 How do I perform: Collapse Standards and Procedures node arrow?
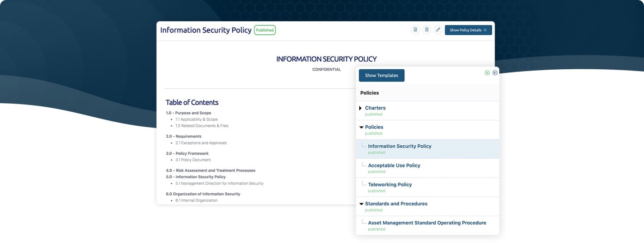361,204
